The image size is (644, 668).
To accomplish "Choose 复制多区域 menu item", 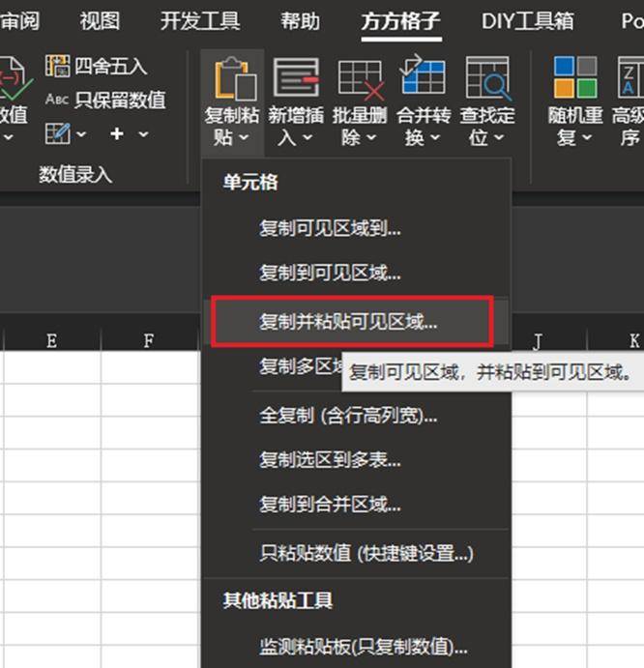I will [x=302, y=365].
